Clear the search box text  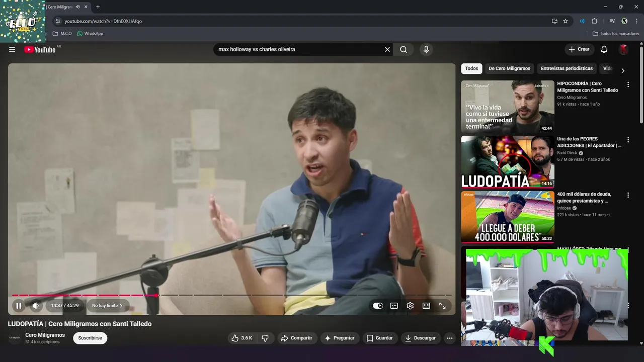387,49
